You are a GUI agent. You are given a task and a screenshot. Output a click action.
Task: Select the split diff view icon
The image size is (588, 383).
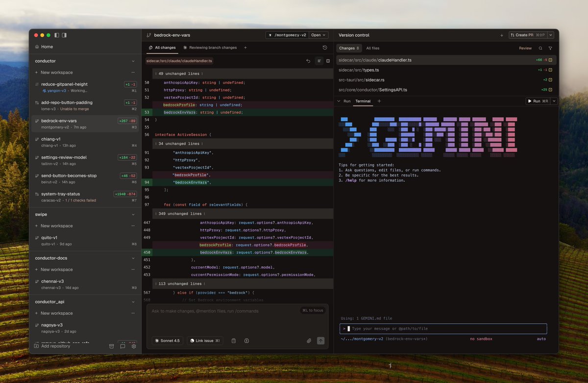[x=328, y=61]
